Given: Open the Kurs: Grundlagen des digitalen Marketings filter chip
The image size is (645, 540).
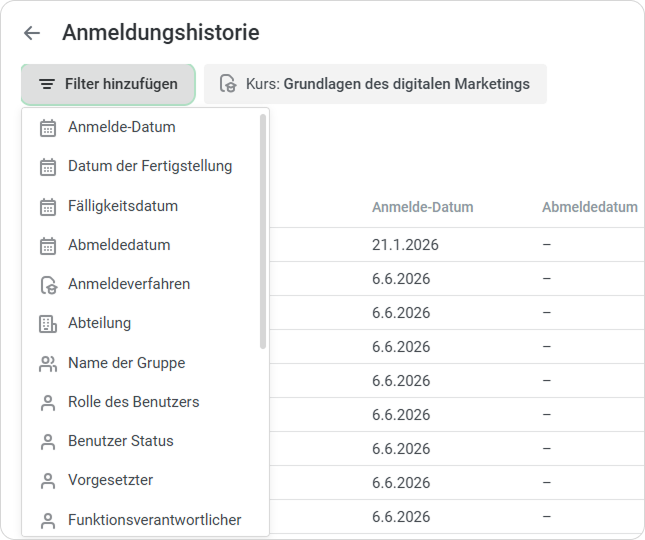Looking at the screenshot, I should coord(376,84).
